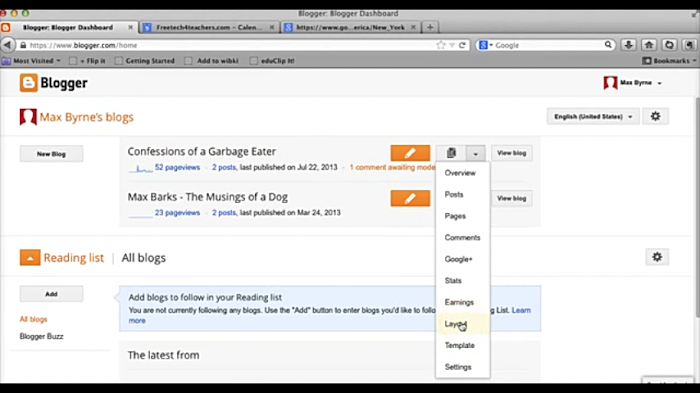Open the English (United States) language dropdown
This screenshot has width=700, height=393.
[593, 117]
